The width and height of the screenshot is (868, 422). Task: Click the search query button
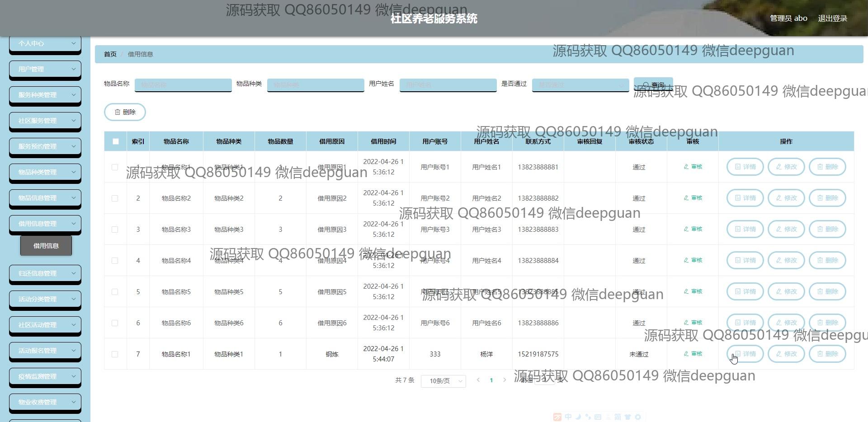click(653, 84)
